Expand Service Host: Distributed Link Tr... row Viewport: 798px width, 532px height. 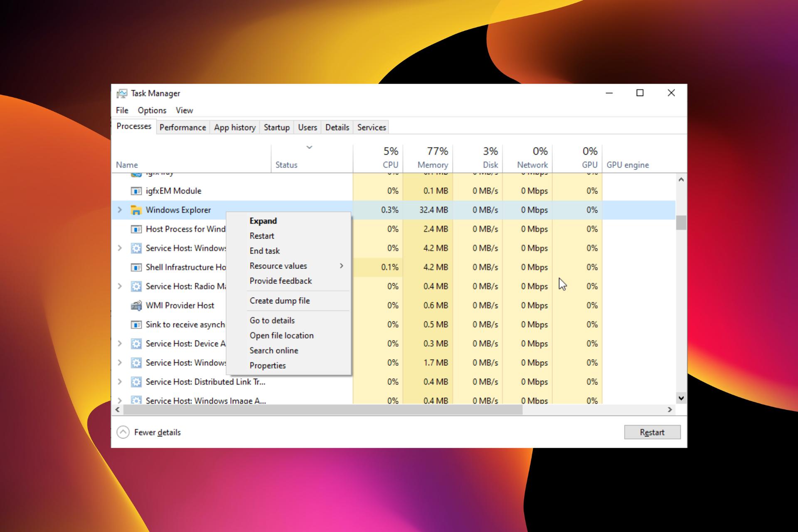click(120, 382)
